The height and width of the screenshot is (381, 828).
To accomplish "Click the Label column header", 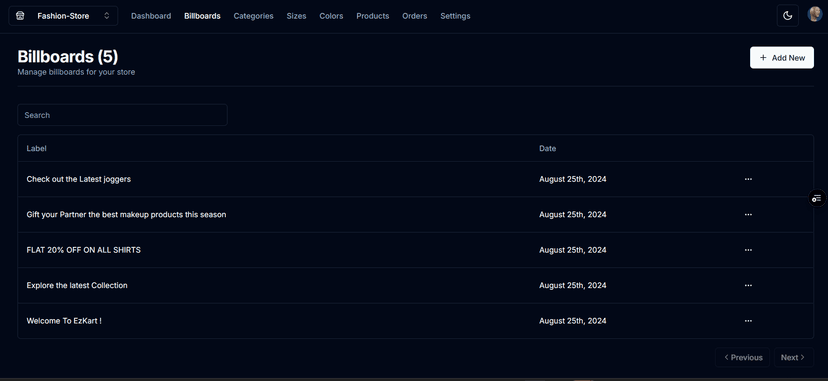I will click(x=36, y=148).
